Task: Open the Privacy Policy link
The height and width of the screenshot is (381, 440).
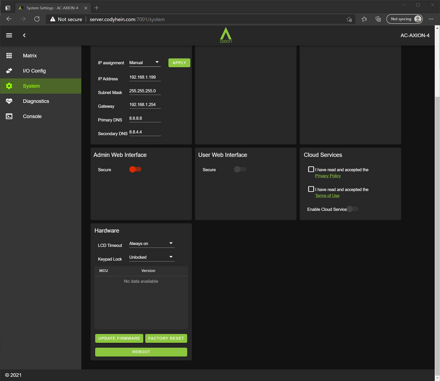Action: [x=328, y=176]
